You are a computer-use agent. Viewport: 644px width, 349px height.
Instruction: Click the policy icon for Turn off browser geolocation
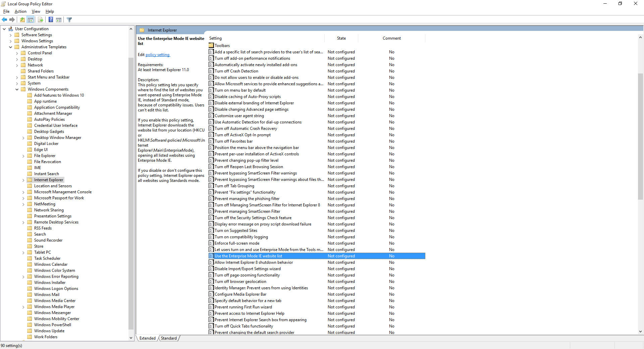[x=211, y=282]
